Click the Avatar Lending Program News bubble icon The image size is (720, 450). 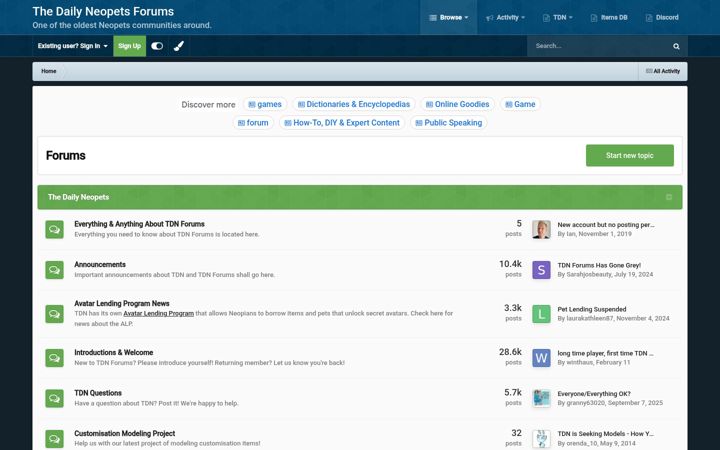pos(54,314)
